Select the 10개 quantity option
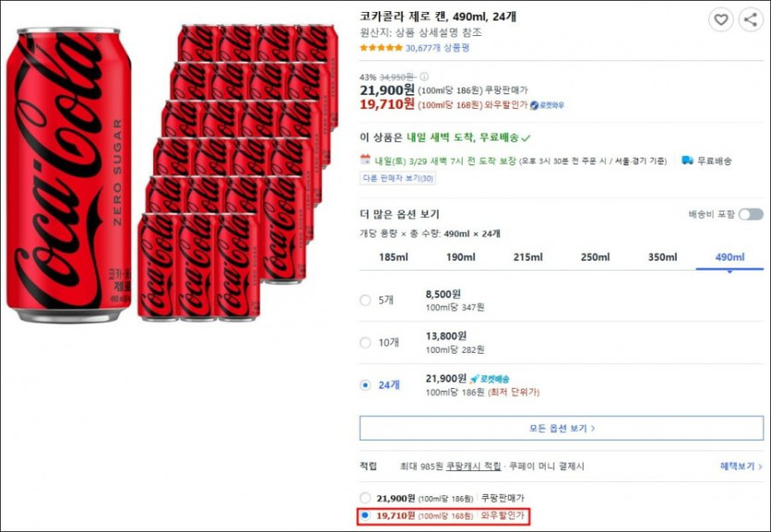771x532 pixels. [366, 343]
